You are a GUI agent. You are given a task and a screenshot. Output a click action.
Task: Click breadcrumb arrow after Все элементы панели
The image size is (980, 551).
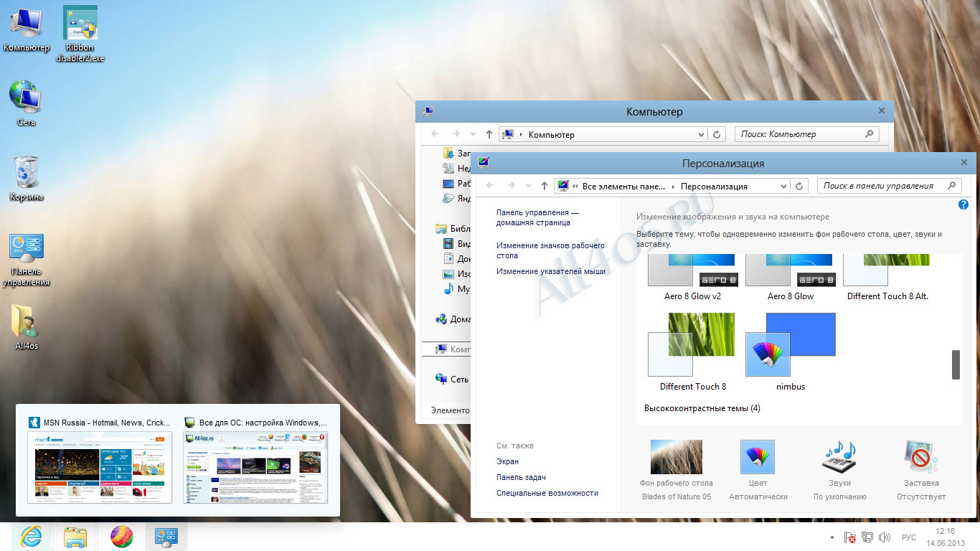pyautogui.click(x=673, y=187)
